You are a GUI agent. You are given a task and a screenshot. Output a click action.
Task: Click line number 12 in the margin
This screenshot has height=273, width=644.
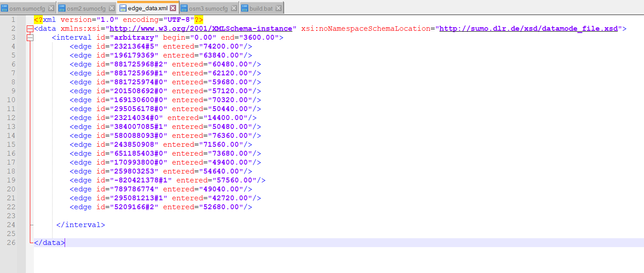click(x=12, y=118)
